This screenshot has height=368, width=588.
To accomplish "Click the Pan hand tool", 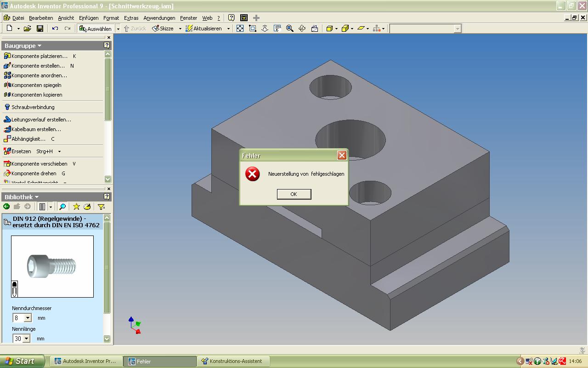I will click(277, 29).
